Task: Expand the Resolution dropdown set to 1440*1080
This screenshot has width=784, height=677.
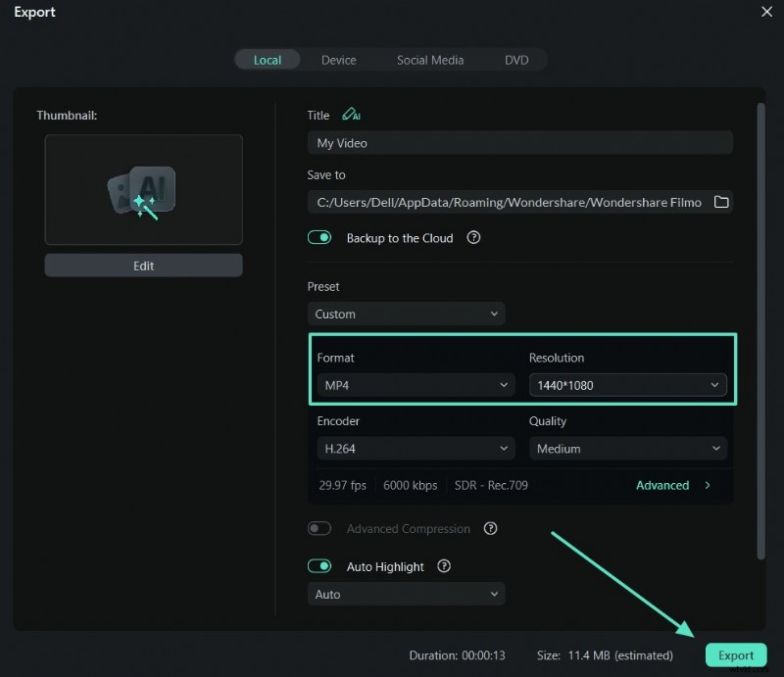Action: coord(628,385)
